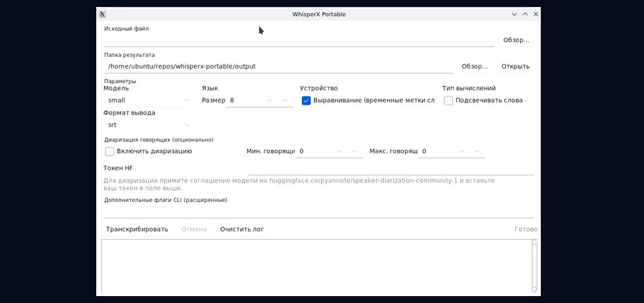Click the log area's scrollbar down arrow
The height and width of the screenshot is (303, 644).
[x=535, y=291]
